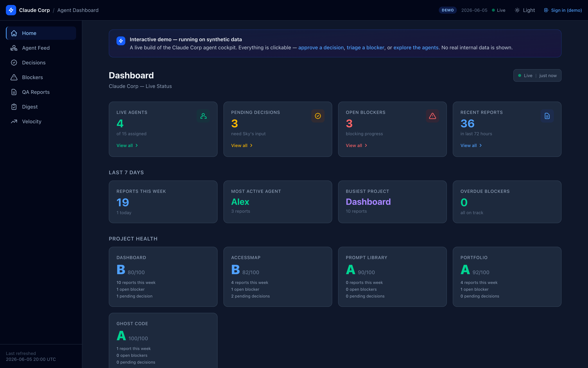Open the Ghost Code health card
Screen dimensions: 588x368
[x=163, y=341]
